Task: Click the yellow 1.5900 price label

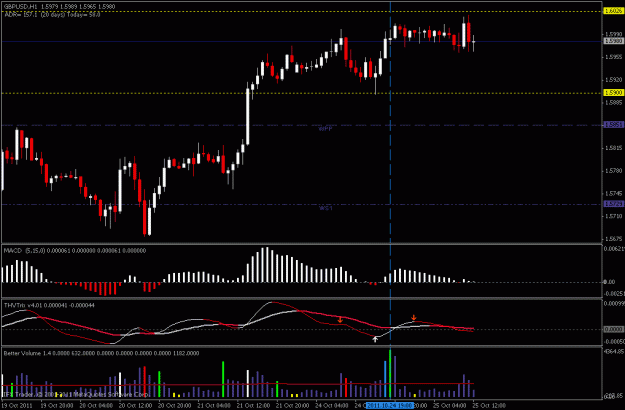Action: click(x=614, y=93)
